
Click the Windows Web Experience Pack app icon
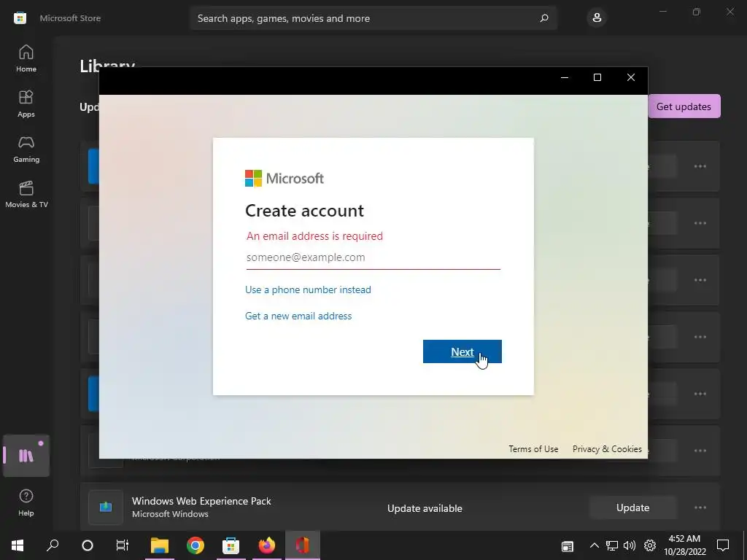click(x=106, y=507)
